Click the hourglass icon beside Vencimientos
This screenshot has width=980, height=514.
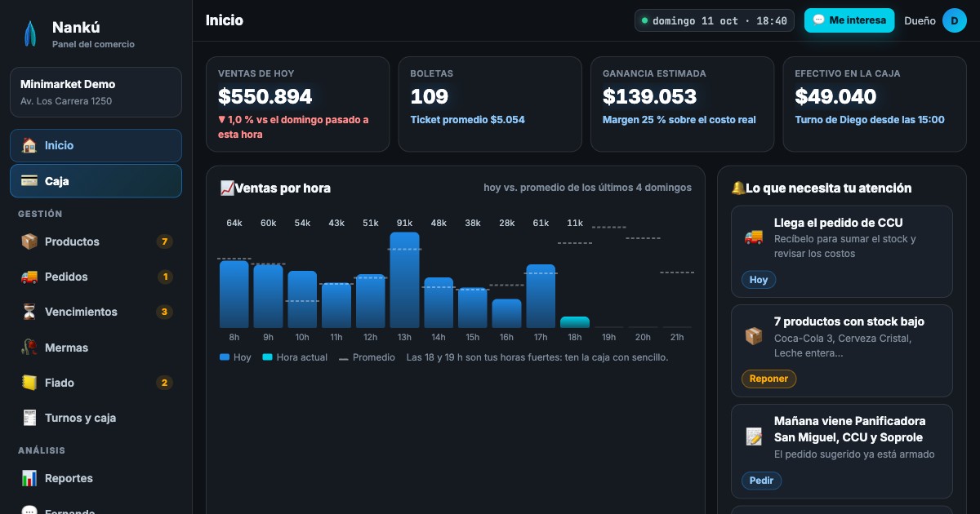tap(29, 312)
